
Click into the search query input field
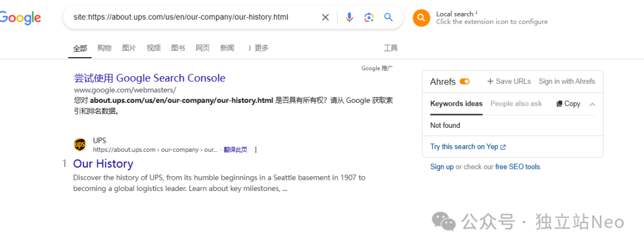click(x=193, y=17)
